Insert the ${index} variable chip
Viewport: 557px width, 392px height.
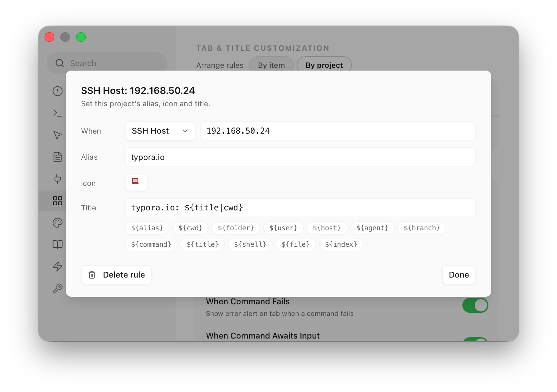341,245
